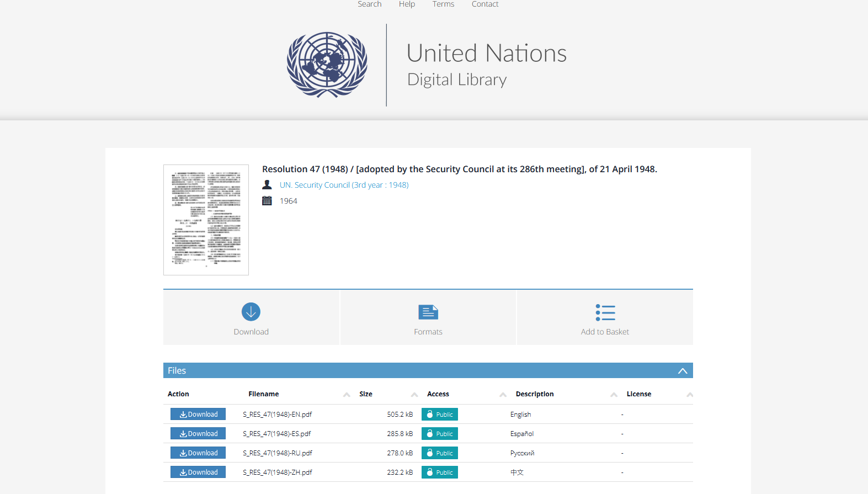Viewport: 868px width, 494px height.
Task: Click the Formats label
Action: click(x=428, y=332)
